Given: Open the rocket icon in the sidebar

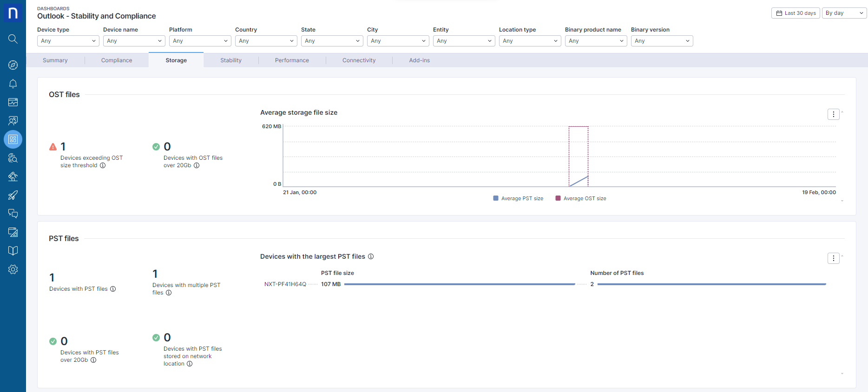Looking at the screenshot, I should (13, 195).
